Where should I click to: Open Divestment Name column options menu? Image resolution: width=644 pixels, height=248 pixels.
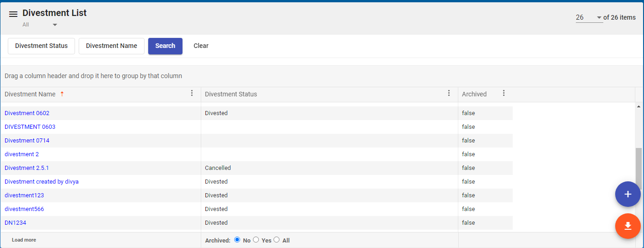tap(192, 93)
